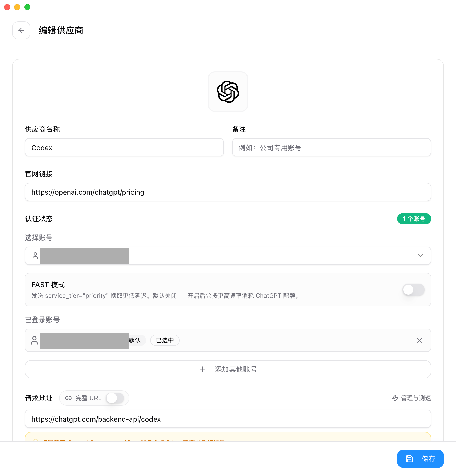The height and width of the screenshot is (476, 456).
Task: Click the OpenAI logo provider icon
Action: (228, 92)
